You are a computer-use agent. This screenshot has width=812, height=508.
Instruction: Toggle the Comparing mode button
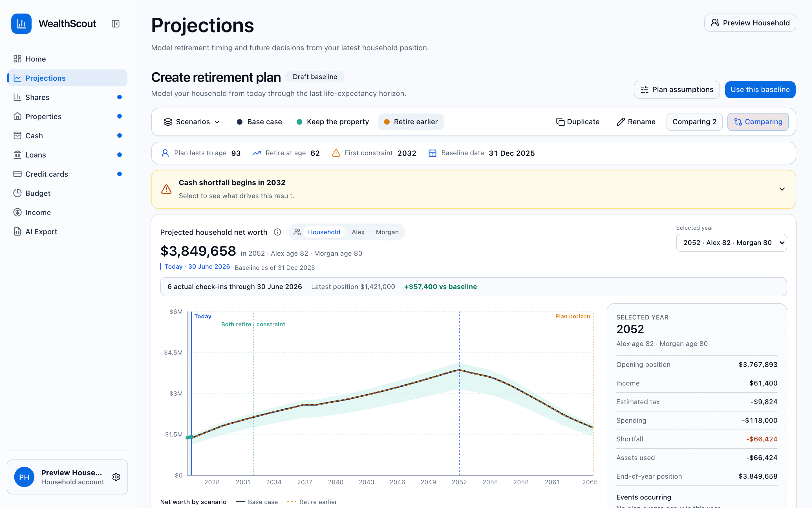[758, 122]
